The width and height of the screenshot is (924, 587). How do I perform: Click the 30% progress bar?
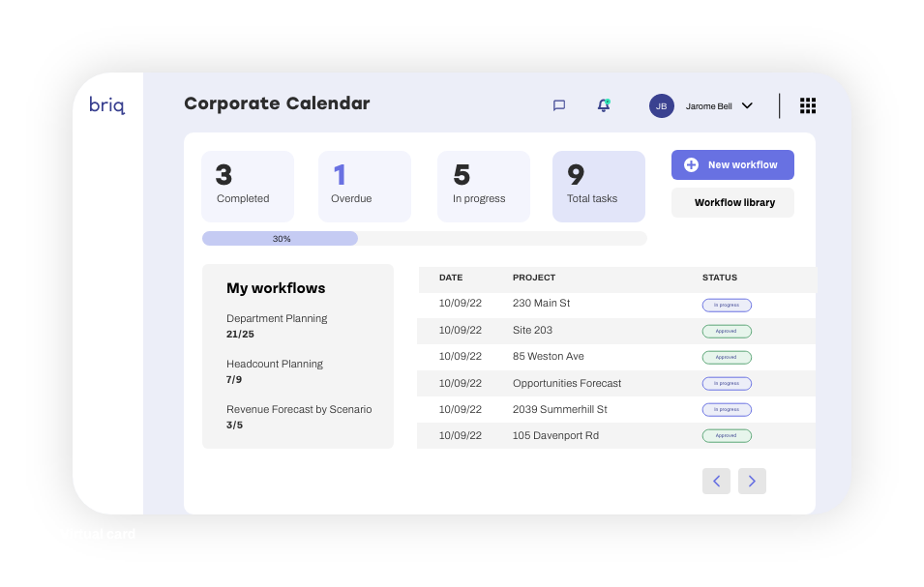[x=281, y=238]
